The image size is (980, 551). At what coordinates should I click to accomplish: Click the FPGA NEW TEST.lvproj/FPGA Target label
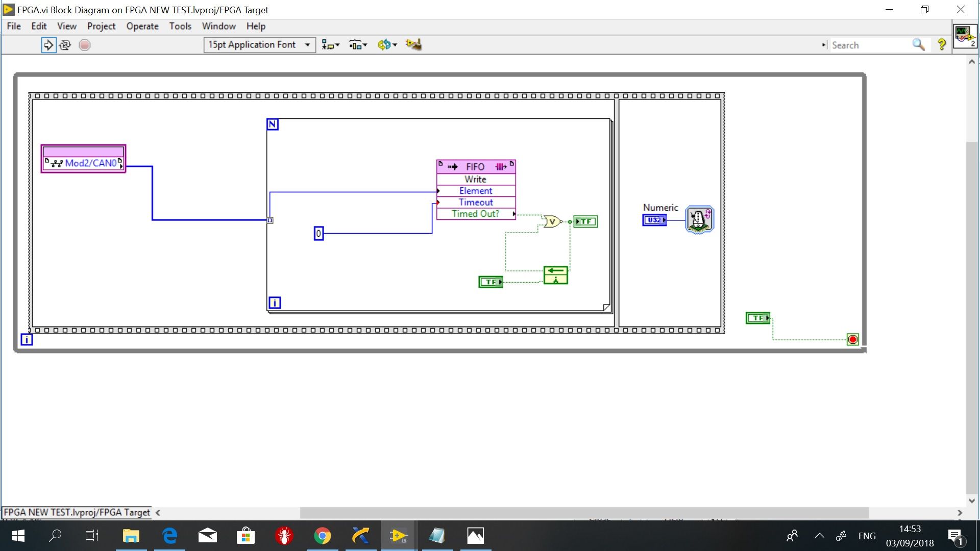77,512
